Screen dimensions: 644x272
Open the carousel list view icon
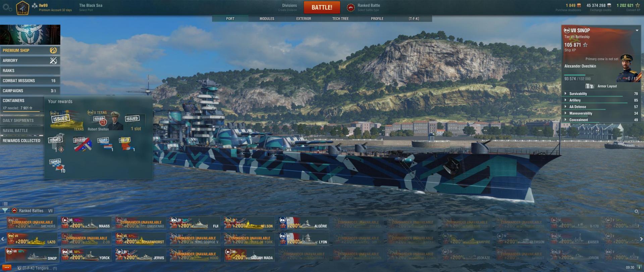(5, 204)
